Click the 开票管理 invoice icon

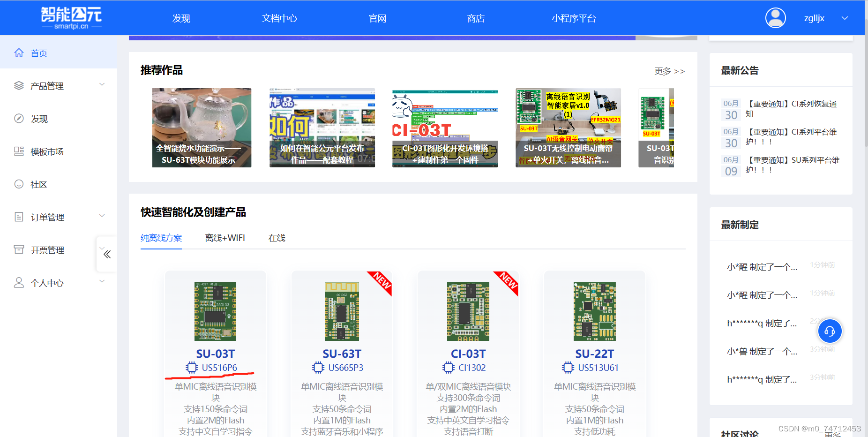(x=19, y=250)
